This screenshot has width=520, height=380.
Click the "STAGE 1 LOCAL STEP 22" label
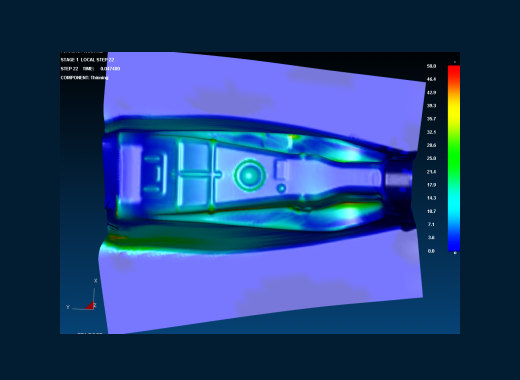(87, 60)
